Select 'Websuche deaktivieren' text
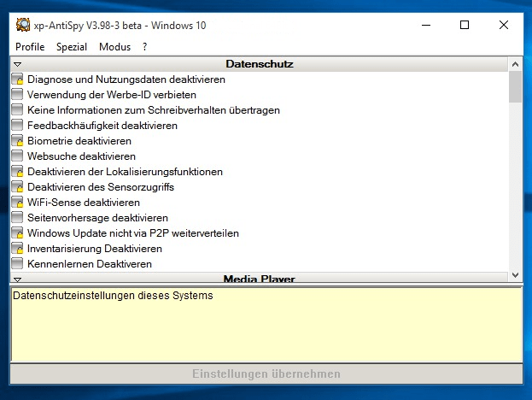Screen dimensions: 532x400 (81, 156)
